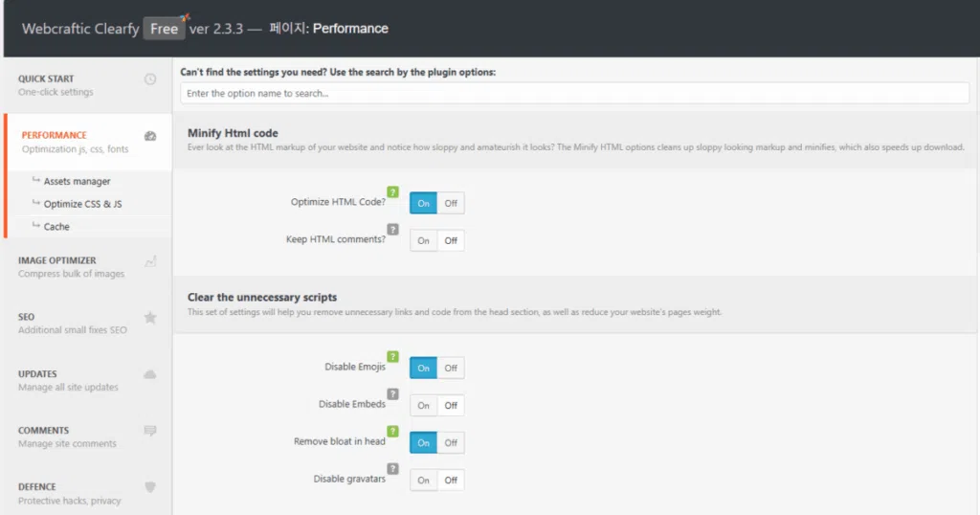980x515 pixels.
Task: Click the Defence shield icon
Action: pos(150,487)
